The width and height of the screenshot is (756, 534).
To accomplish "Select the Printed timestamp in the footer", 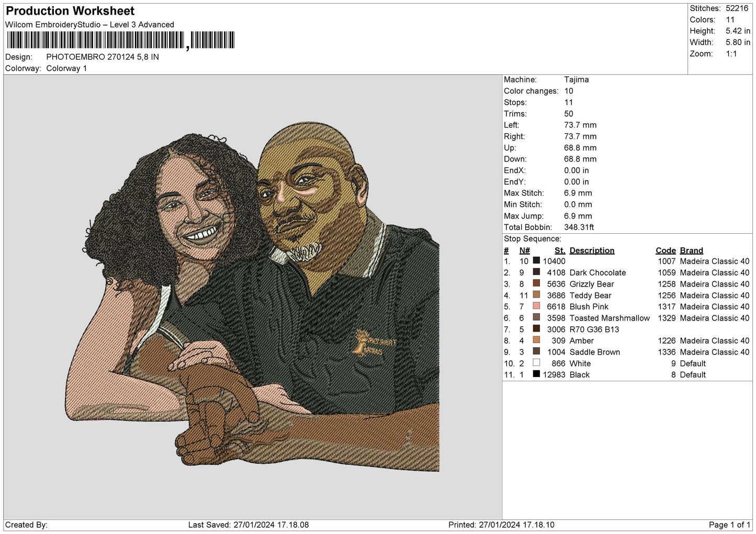I will coord(501,525).
